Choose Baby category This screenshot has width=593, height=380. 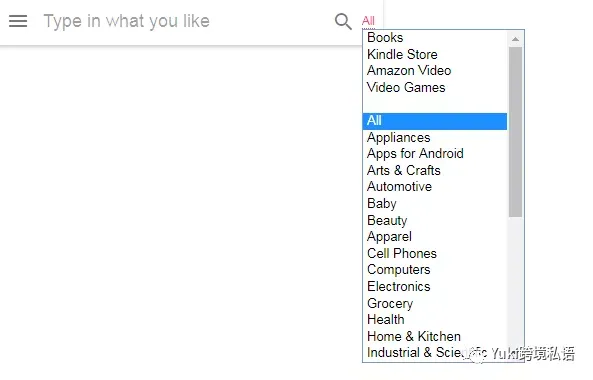pyautogui.click(x=435, y=203)
